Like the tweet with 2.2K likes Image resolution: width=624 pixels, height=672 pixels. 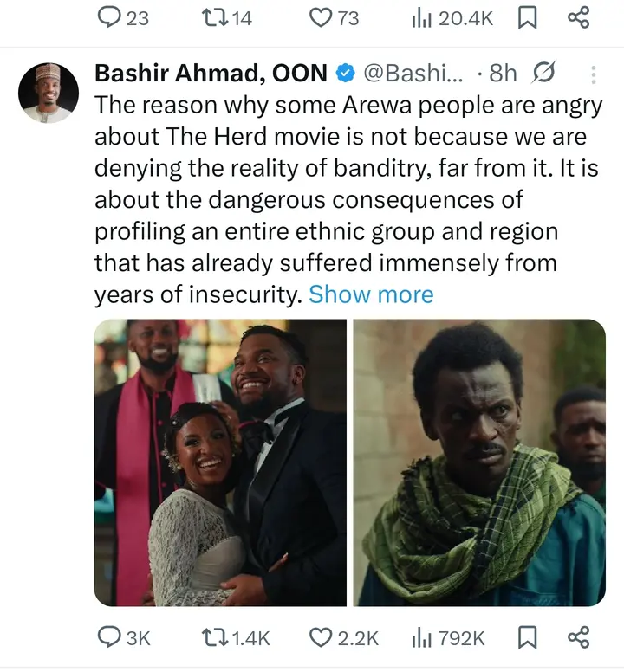(x=322, y=637)
